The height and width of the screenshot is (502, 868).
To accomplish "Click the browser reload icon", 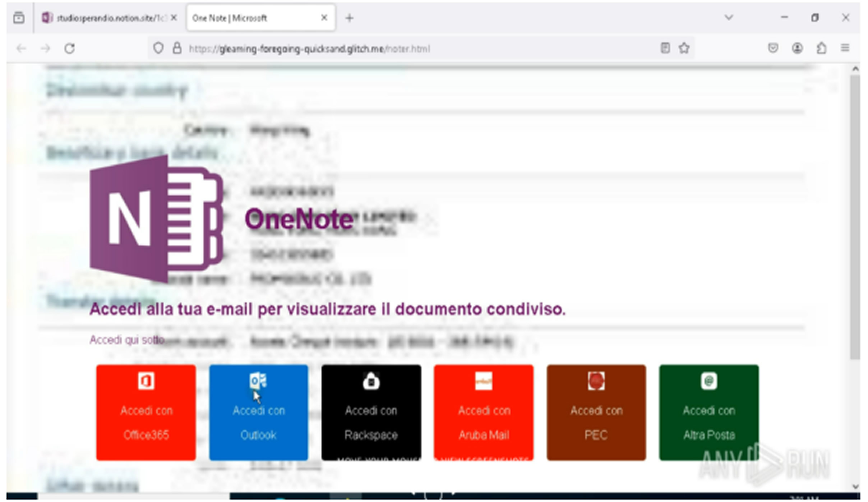I will [70, 49].
